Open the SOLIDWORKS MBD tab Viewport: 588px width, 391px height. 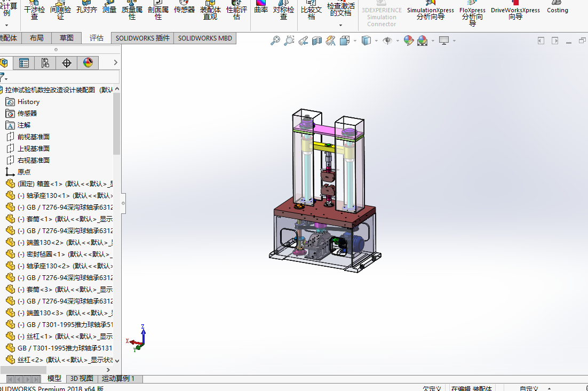205,38
